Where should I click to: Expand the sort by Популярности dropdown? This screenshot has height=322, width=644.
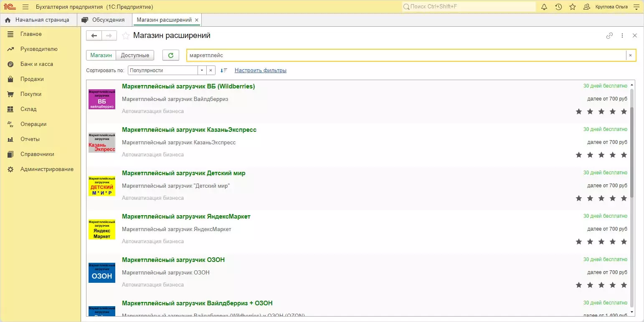[x=202, y=70]
